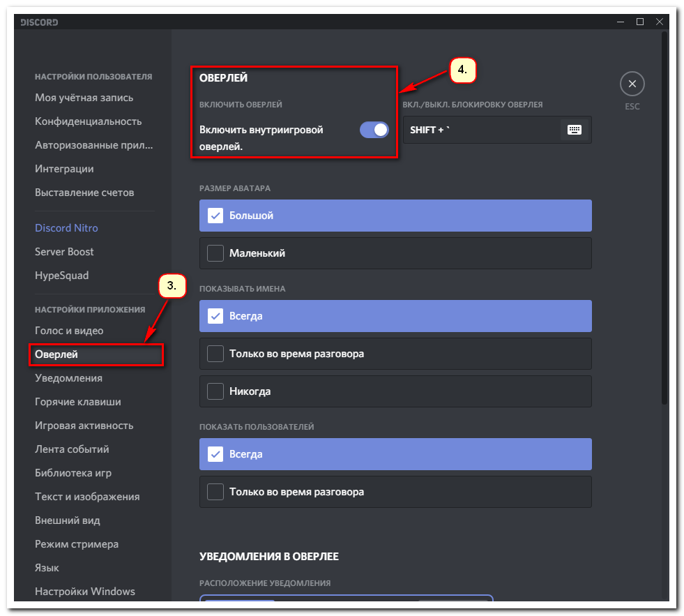Screen dimensions: 684x616
Task: Toggle the in-game overlay switch
Action: tap(374, 130)
